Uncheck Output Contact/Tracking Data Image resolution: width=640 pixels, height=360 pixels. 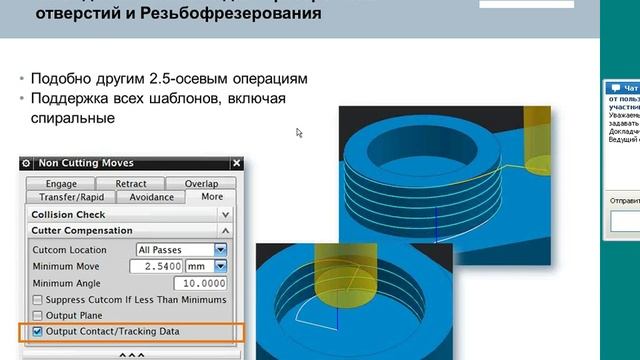coord(38,331)
